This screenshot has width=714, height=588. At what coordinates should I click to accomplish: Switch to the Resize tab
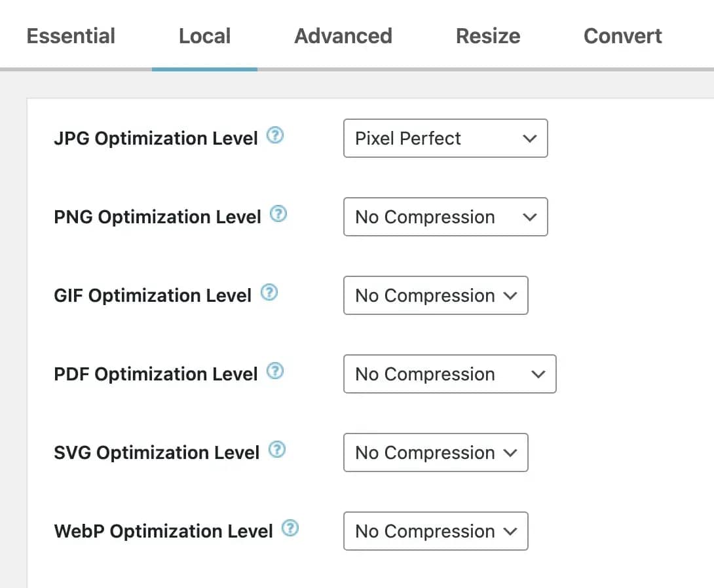[488, 36]
